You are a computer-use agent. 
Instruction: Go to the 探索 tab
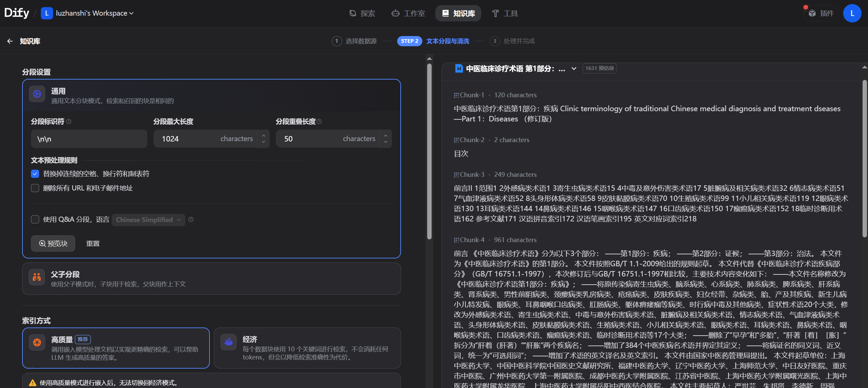[362, 13]
